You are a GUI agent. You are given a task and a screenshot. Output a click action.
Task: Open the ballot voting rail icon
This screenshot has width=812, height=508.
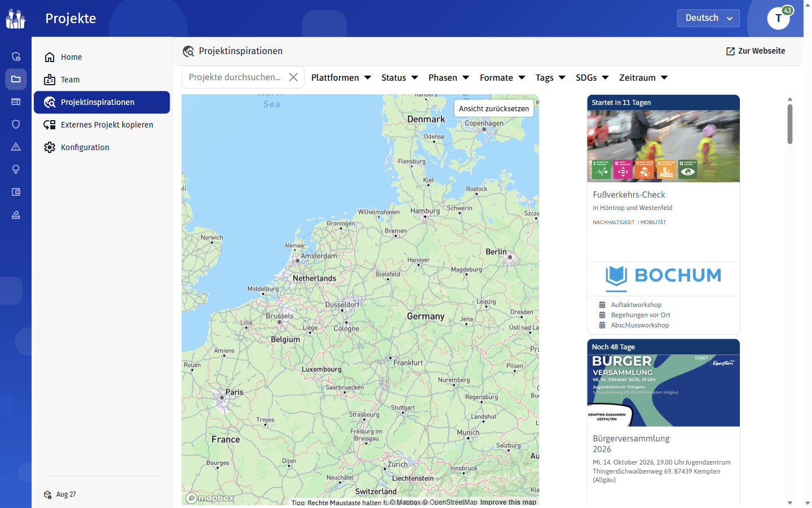16,214
